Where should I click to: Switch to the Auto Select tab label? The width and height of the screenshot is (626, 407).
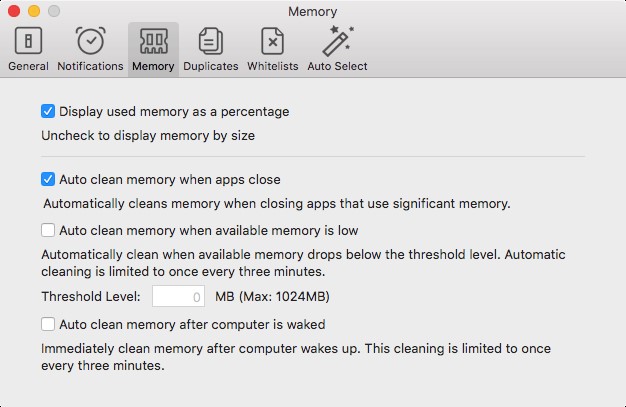tap(337, 67)
